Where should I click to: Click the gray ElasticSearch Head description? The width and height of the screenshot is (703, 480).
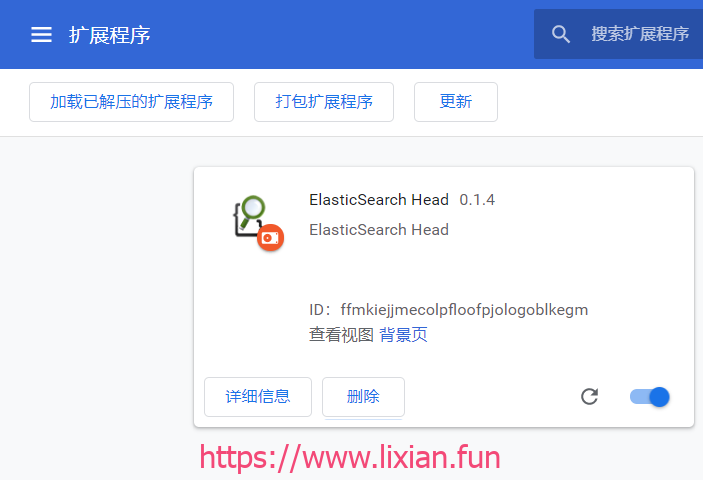click(379, 229)
